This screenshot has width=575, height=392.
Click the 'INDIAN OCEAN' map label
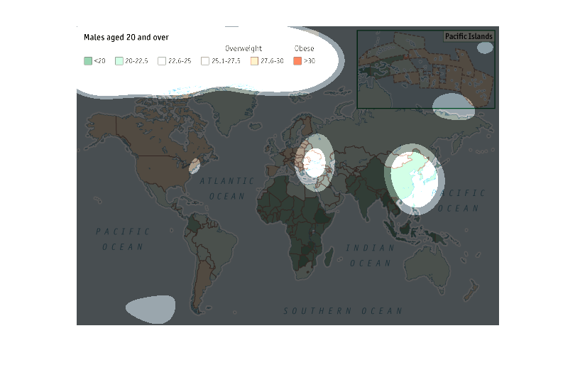tap(371, 255)
